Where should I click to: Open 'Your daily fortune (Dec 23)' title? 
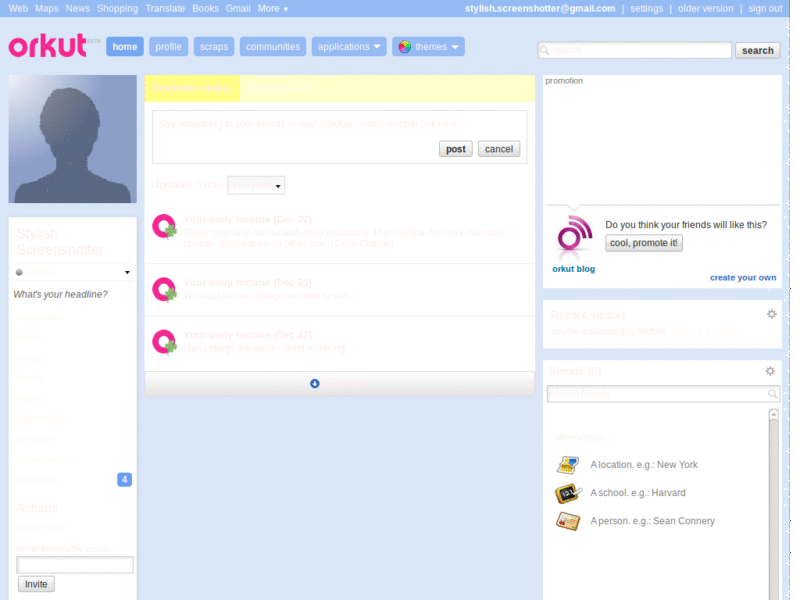click(247, 283)
